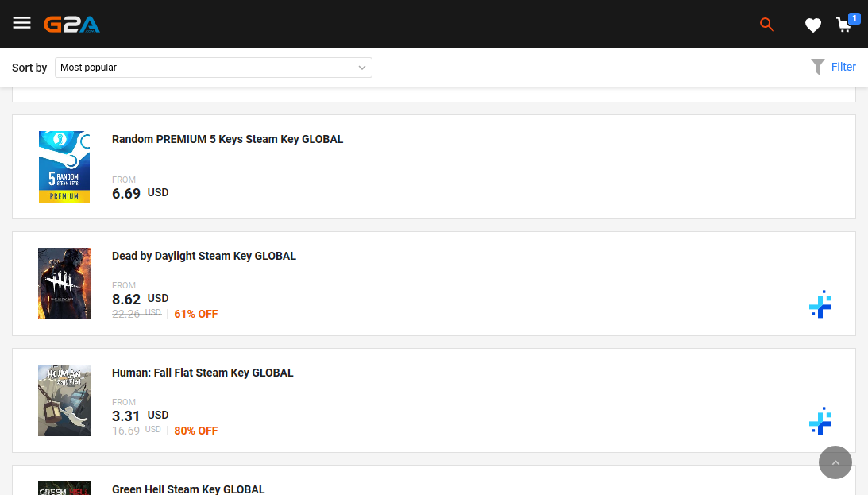Select Green Hell cover thumbnail

(x=64, y=489)
